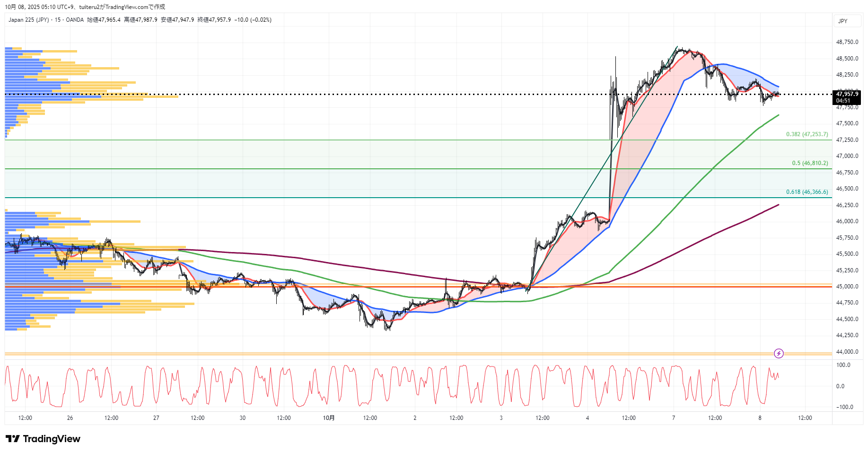This screenshot has height=453, width=868.
Task: Select the 0.618 Fibonacci level label
Action: [x=807, y=192]
